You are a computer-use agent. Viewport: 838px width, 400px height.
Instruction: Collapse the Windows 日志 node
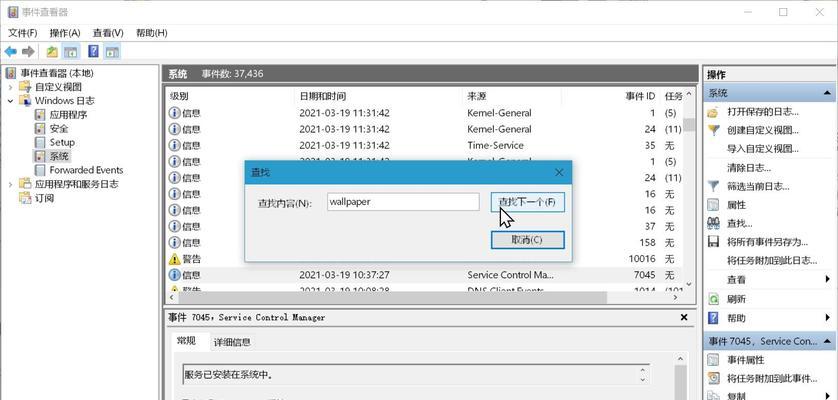10,101
